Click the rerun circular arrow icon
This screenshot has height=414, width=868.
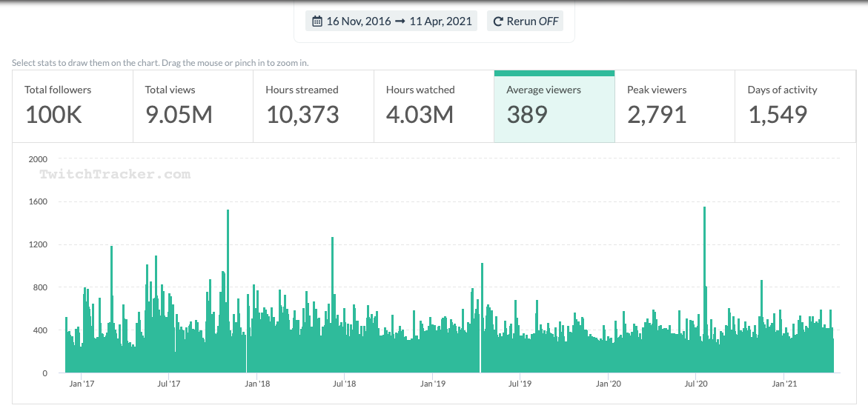coord(497,21)
